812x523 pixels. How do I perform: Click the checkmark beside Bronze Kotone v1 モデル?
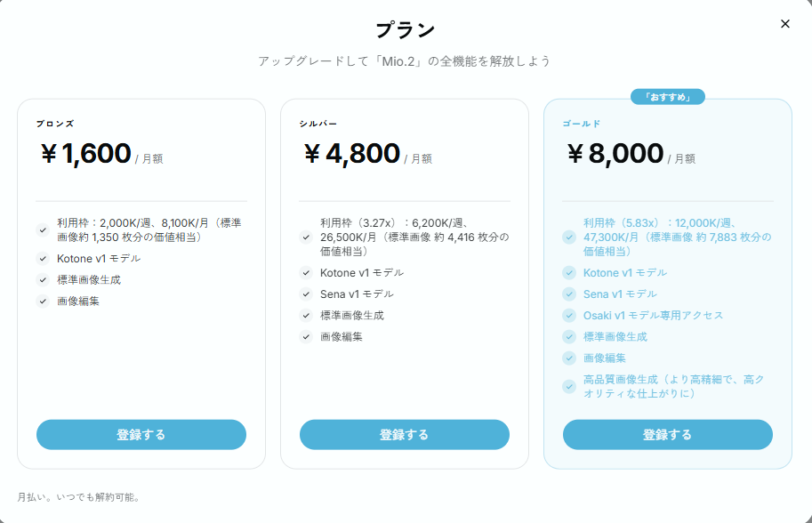pyautogui.click(x=43, y=259)
